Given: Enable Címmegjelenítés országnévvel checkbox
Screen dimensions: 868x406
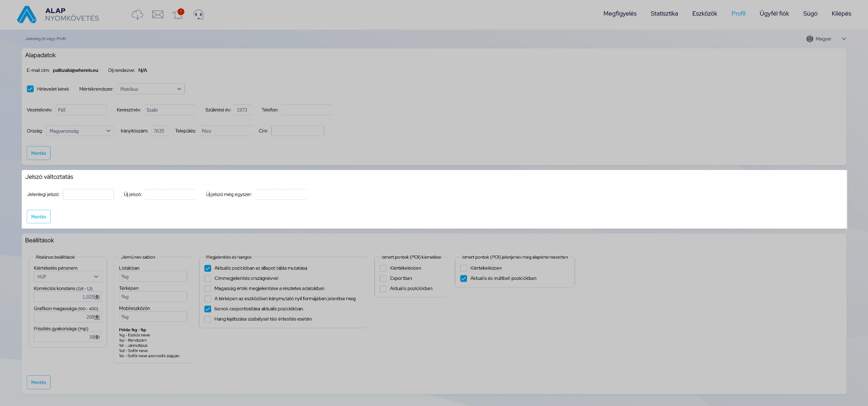Looking at the screenshot, I should point(208,279).
